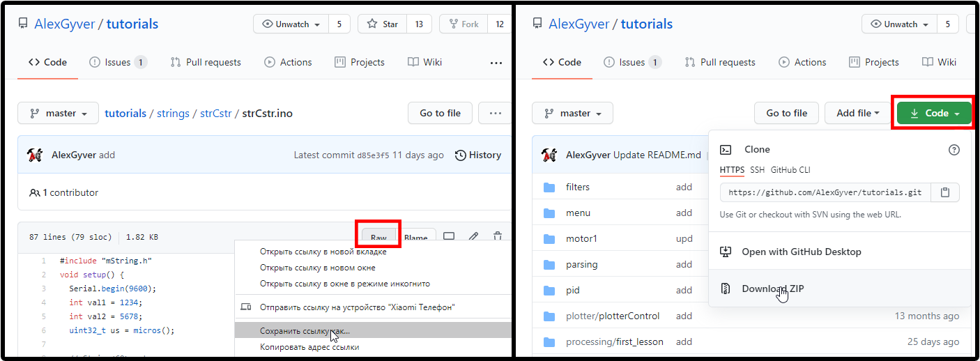
Task: Open the 'strings' breadcrumb link
Action: (x=173, y=113)
